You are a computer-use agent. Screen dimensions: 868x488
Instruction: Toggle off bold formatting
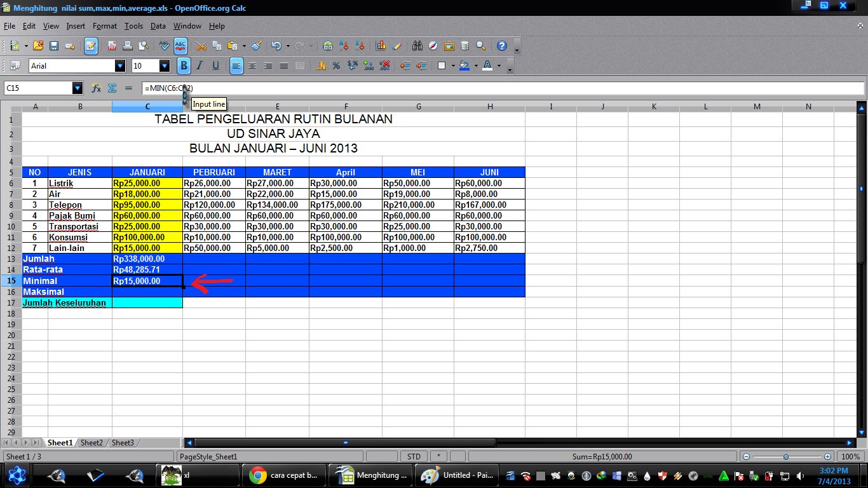tap(184, 65)
